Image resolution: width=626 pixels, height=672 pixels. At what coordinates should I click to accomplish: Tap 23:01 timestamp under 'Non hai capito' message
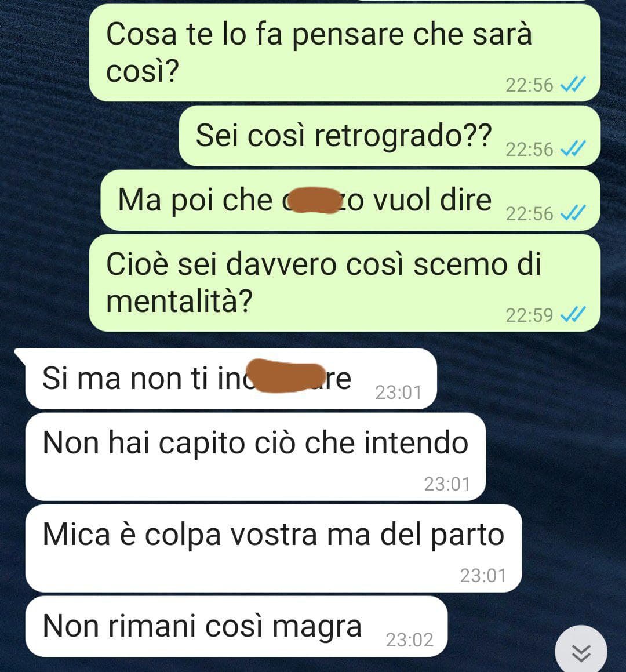point(447,484)
